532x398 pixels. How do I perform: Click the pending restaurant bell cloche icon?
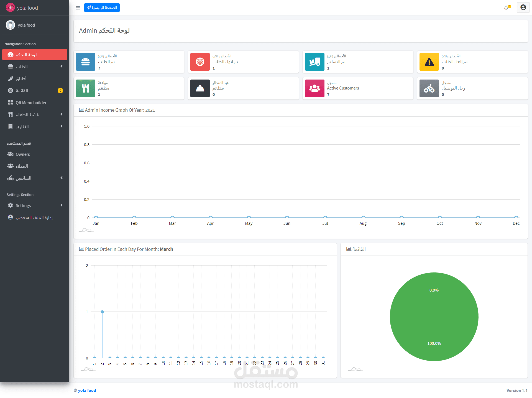(200, 88)
